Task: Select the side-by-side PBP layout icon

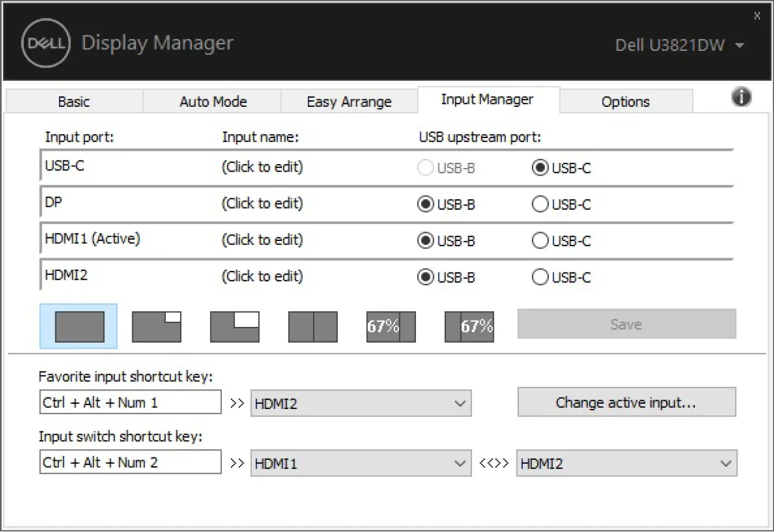Action: click(x=312, y=326)
